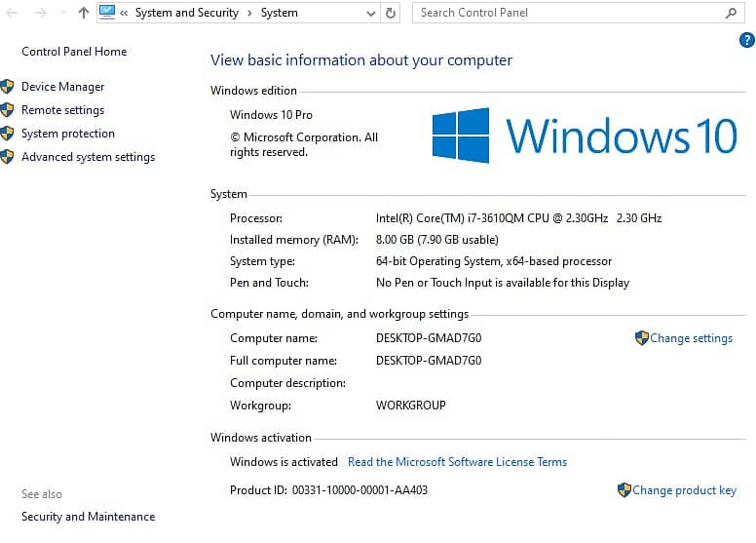
Task: Read the Microsoft Software License Terms
Action: [457, 462]
